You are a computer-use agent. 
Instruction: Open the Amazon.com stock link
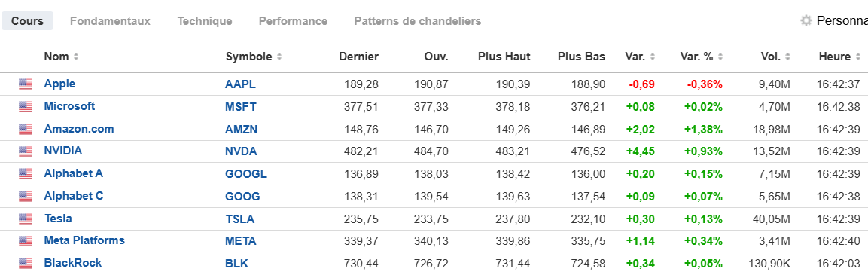click(x=79, y=129)
